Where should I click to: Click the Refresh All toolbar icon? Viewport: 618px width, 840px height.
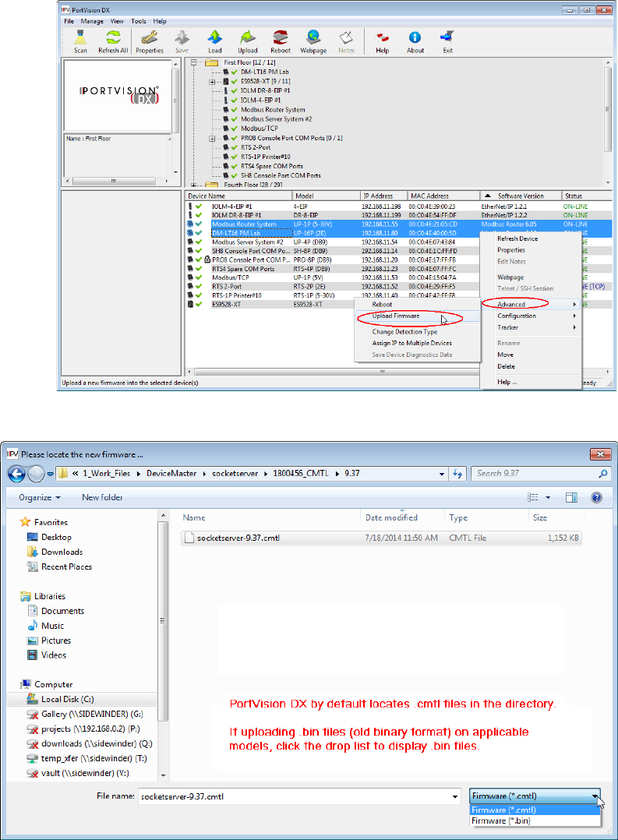coord(113,42)
